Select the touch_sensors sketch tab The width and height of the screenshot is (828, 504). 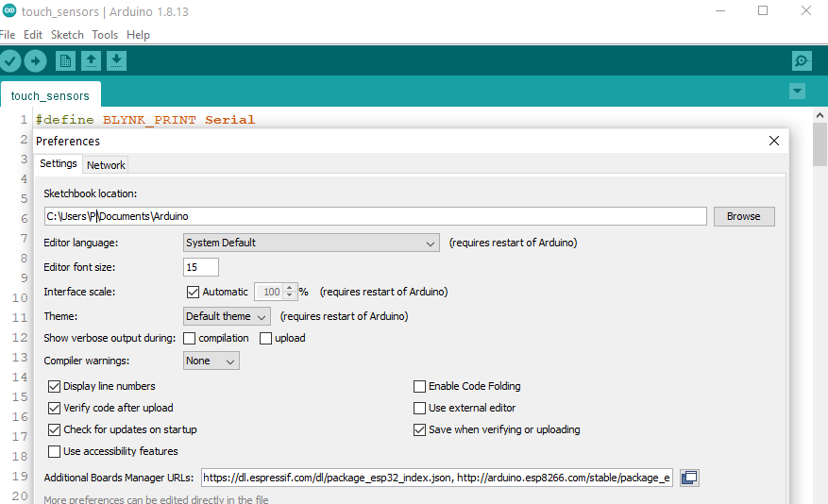point(50,95)
